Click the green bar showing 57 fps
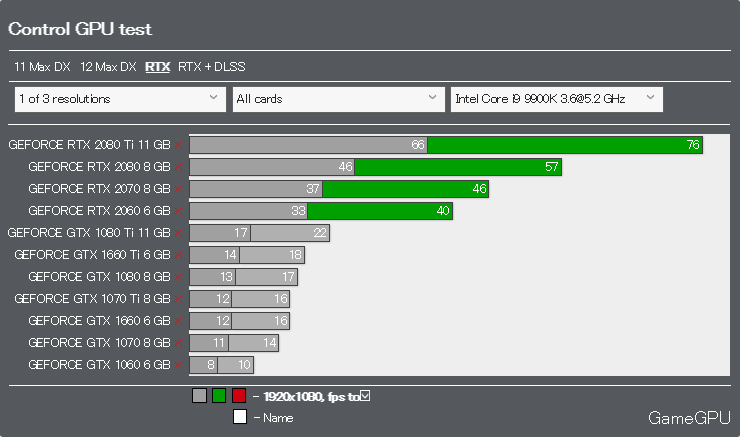 (x=458, y=167)
